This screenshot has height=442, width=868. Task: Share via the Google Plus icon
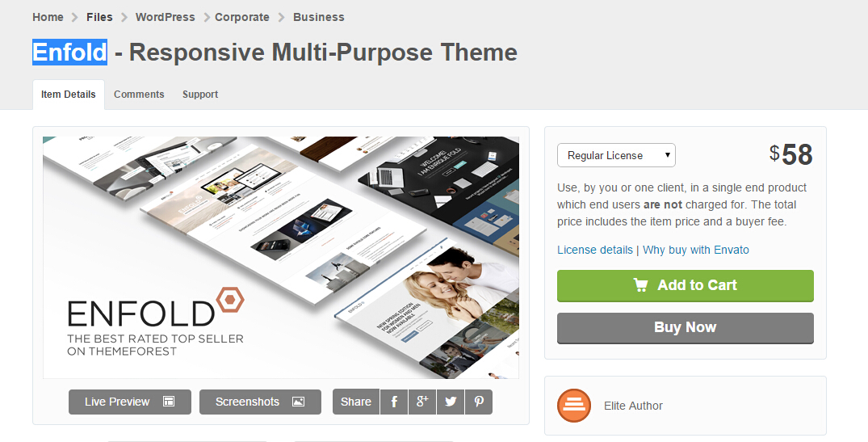[x=422, y=402]
